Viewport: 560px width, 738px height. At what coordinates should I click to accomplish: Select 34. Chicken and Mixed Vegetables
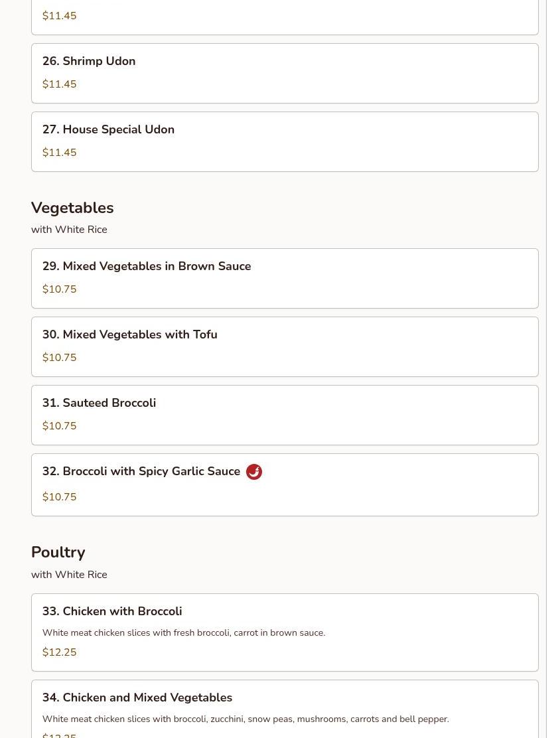tap(285, 709)
